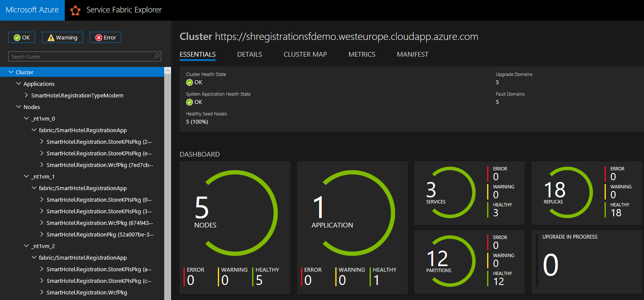Toggle the Warning health filter button

62,37
